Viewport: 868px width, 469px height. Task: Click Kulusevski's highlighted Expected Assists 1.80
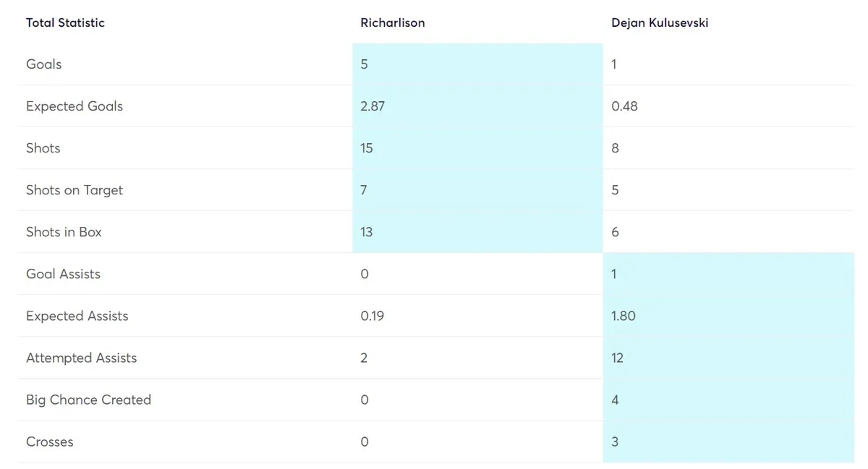point(624,316)
